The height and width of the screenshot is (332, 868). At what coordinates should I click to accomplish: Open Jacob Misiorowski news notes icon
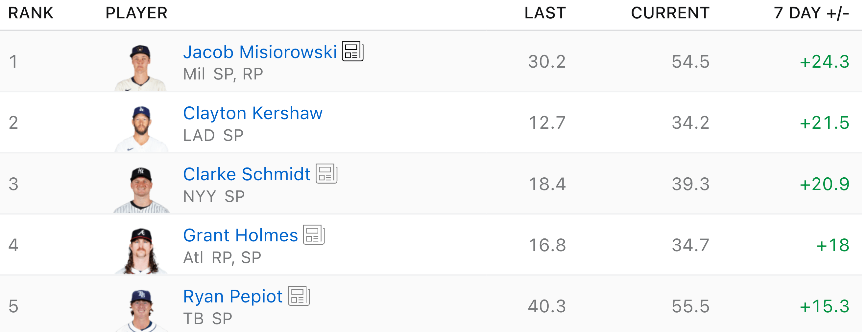pos(352,52)
